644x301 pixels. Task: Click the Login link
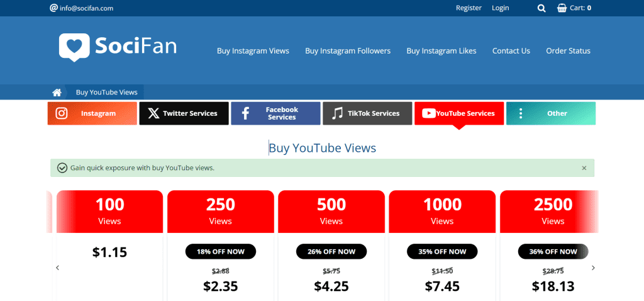(500, 8)
